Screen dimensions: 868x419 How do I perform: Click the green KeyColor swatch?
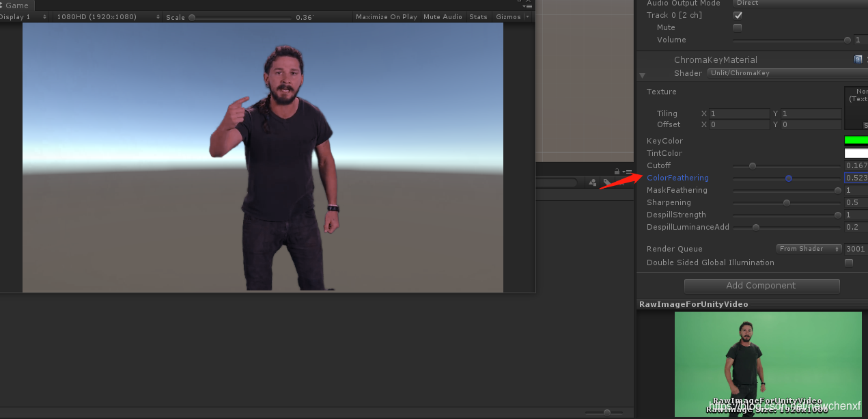(856, 140)
